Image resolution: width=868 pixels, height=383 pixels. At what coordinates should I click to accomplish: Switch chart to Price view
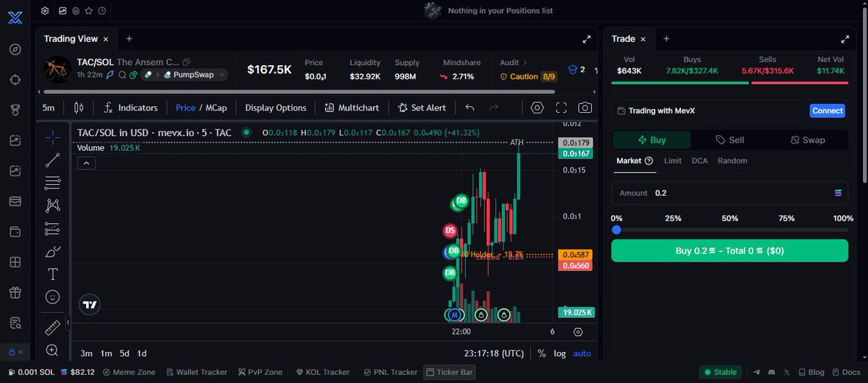(186, 108)
